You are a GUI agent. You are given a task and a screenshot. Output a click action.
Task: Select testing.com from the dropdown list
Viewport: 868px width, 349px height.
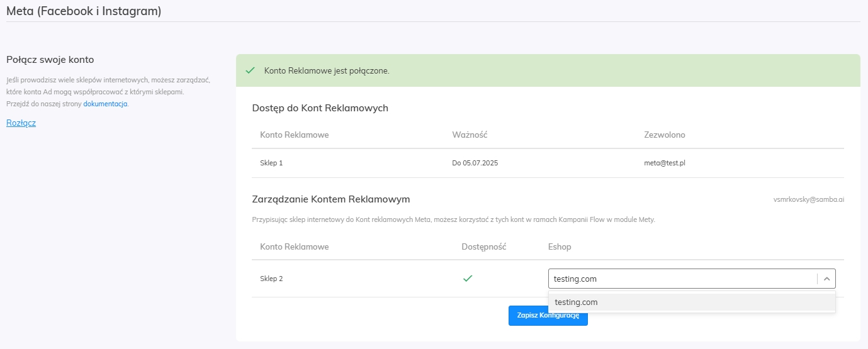(x=692, y=302)
